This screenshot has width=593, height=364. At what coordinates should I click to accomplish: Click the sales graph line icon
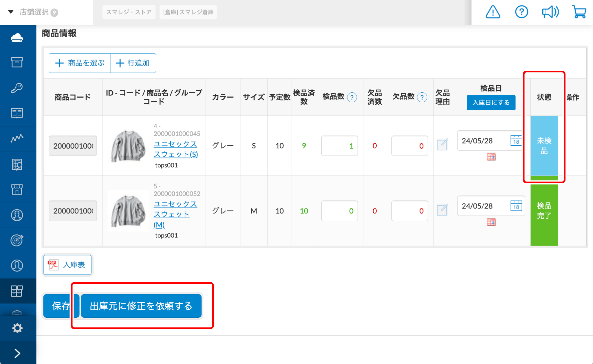17,138
